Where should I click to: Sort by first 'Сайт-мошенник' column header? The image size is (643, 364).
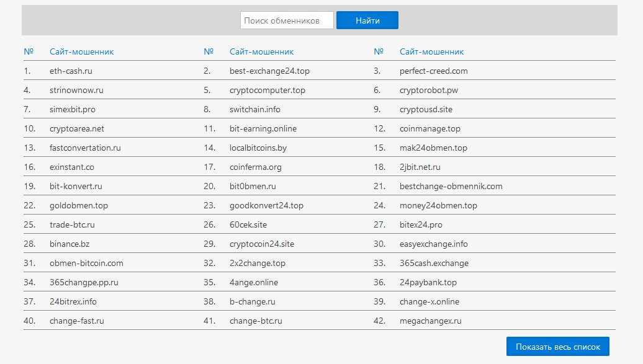(81, 52)
